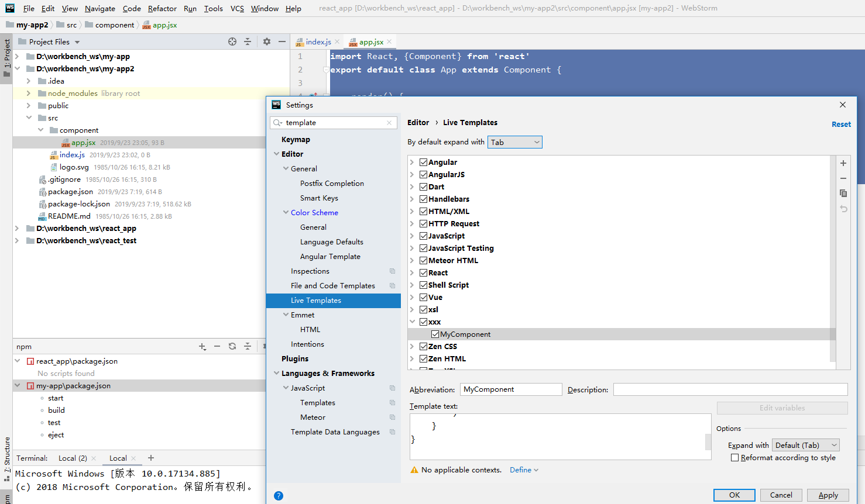Select the start npm script
Image resolution: width=865 pixels, height=504 pixels.
(x=56, y=398)
